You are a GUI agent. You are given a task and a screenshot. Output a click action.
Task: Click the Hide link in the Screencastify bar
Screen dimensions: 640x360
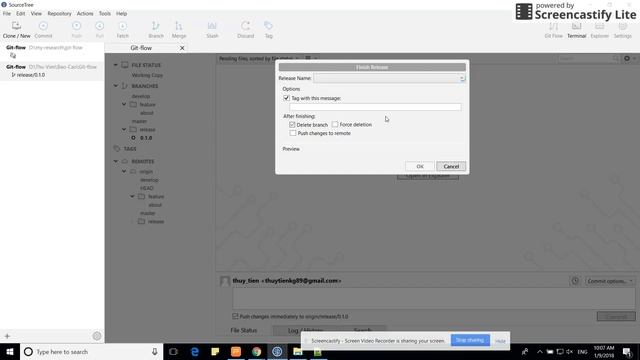point(500,341)
